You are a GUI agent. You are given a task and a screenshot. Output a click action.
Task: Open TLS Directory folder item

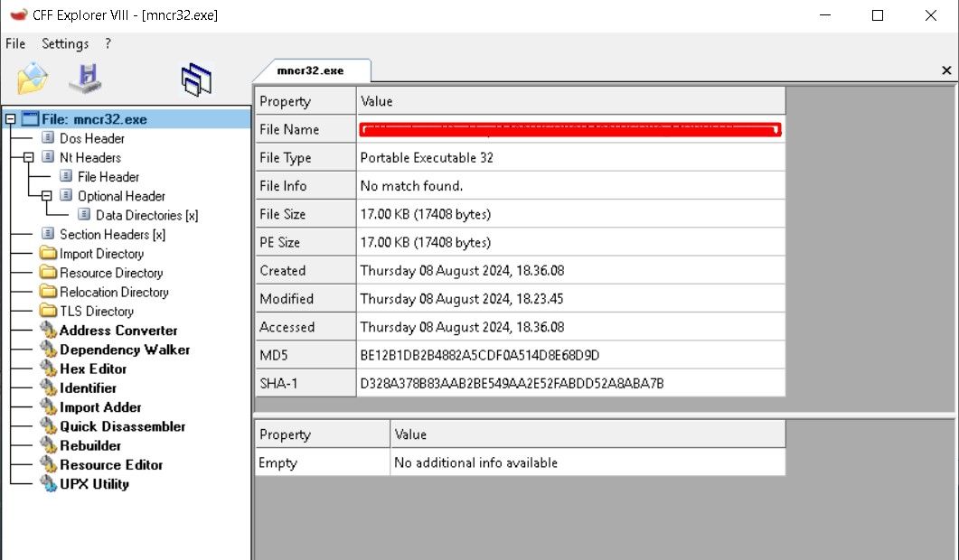coord(96,312)
